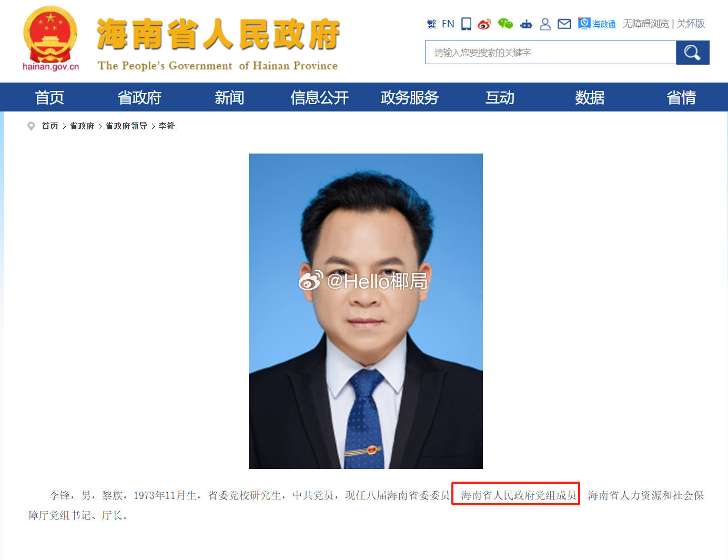This screenshot has height=560, width=728.
Task: Open 无障碍浏览 accessibility browsing
Action: click(x=645, y=24)
